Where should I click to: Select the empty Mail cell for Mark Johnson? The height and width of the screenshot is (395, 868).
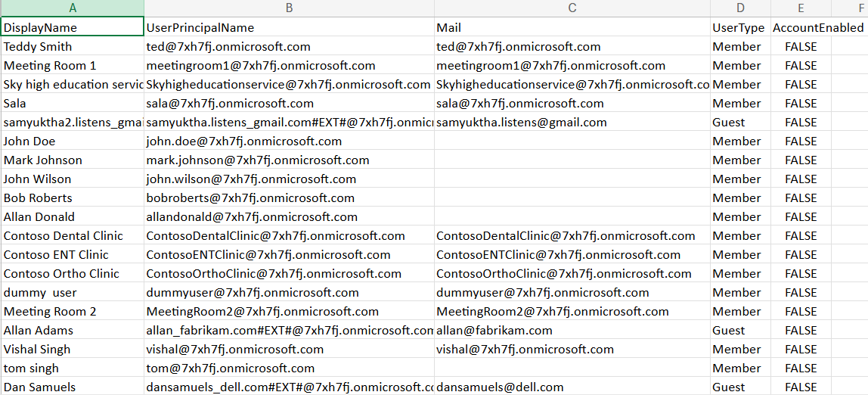click(572, 160)
